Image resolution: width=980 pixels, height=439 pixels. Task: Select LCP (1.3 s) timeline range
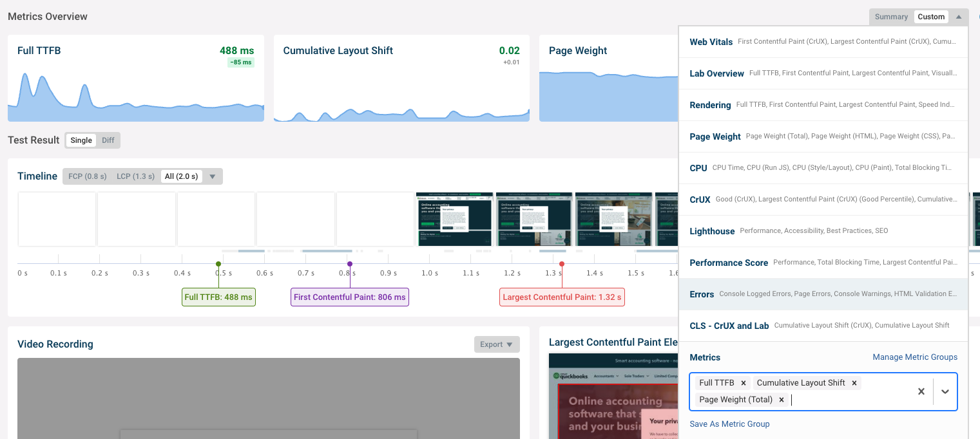pos(136,176)
